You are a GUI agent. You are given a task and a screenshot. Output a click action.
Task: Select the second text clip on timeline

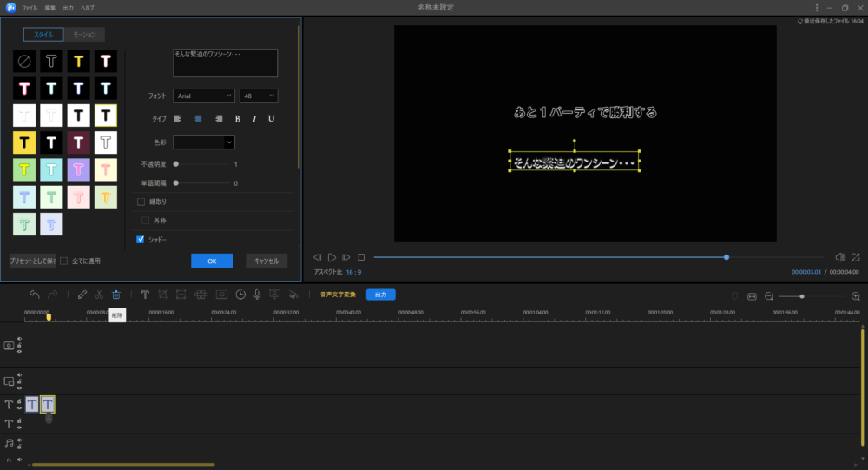[48, 405]
